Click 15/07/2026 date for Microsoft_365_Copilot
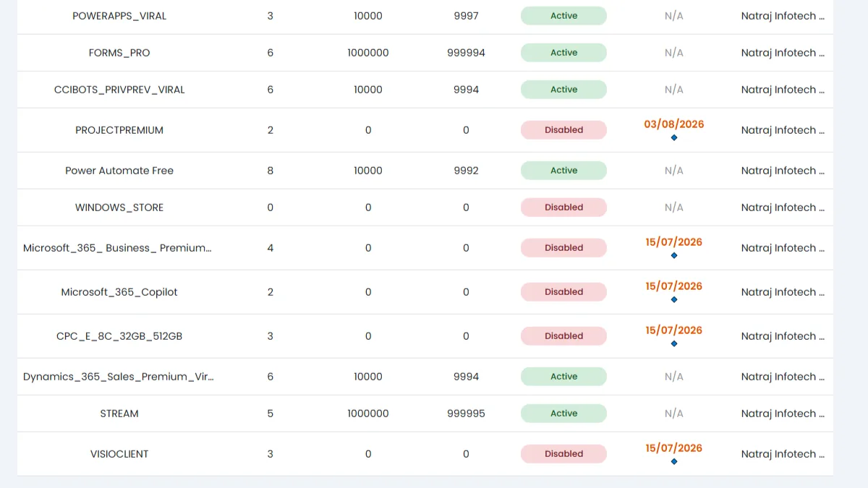This screenshot has width=868, height=488. (674, 286)
